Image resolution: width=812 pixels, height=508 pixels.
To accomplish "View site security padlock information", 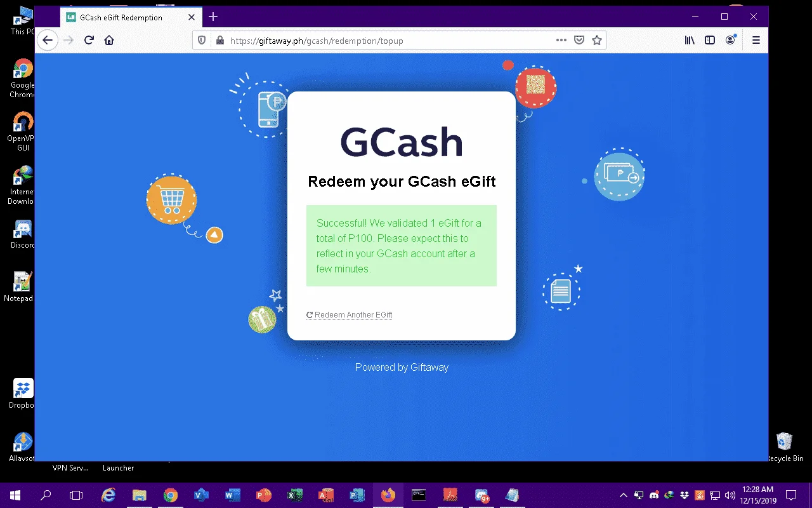I will coord(219,40).
